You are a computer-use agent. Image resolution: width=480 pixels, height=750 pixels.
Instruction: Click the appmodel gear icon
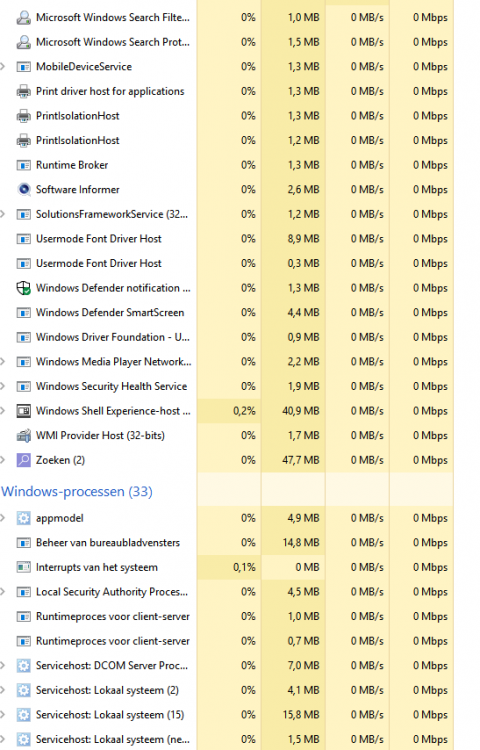coord(23,518)
